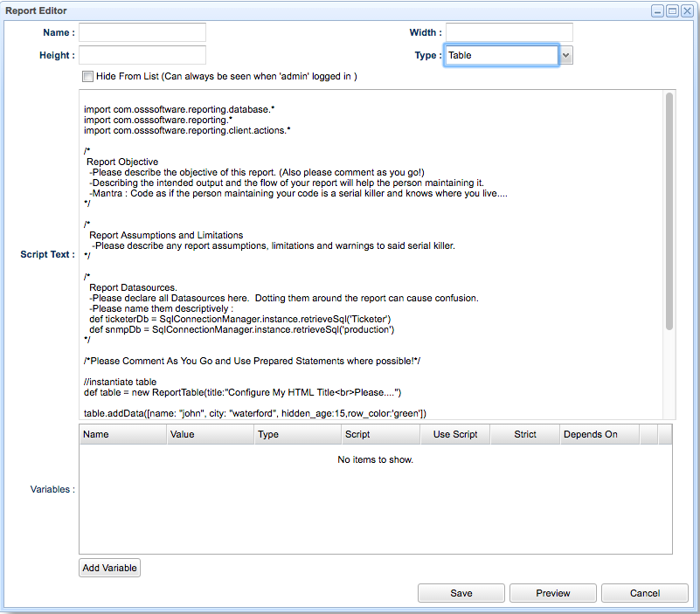The height and width of the screenshot is (614, 700).
Task: Open the report Preview
Action: click(x=553, y=593)
